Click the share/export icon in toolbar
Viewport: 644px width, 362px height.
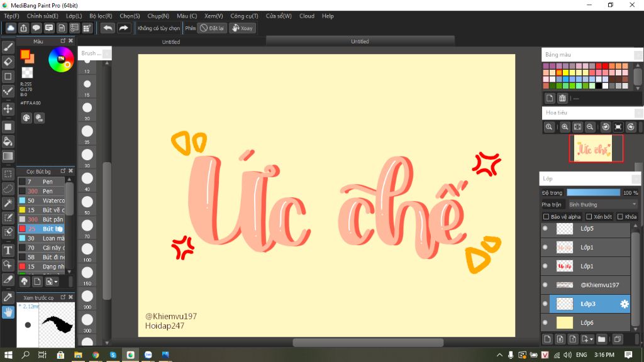coord(23,28)
